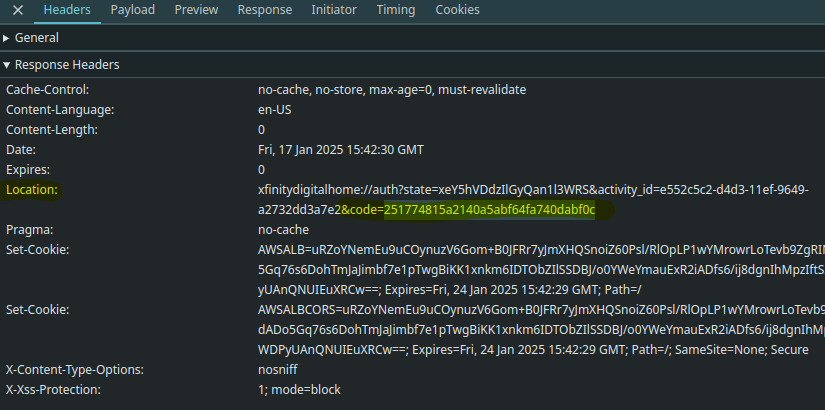Click the Pragma no-cache value
Viewport: 825px width, 410px height.
tap(283, 230)
